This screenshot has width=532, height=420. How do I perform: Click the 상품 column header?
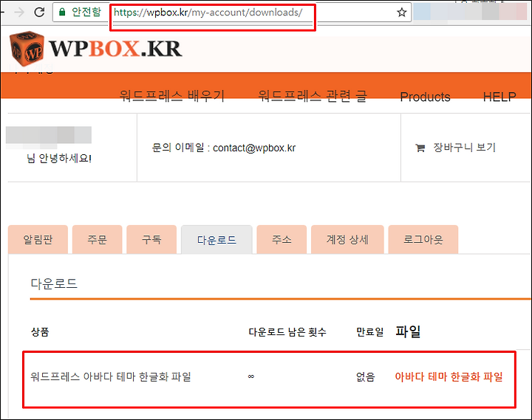point(40,331)
